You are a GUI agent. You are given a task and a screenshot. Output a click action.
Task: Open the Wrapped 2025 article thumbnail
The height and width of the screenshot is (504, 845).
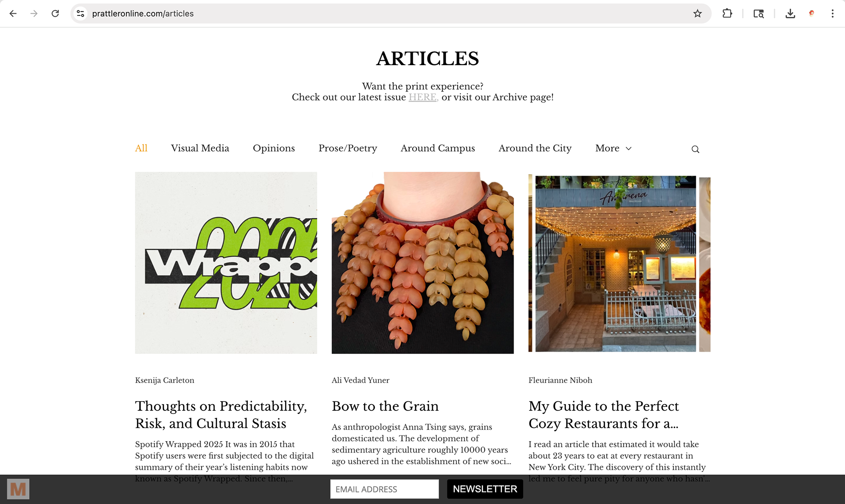[226, 263]
